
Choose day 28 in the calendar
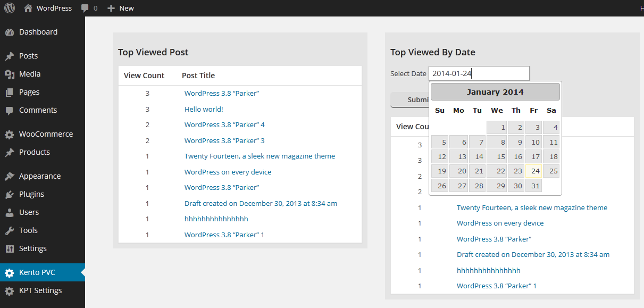[477, 186]
